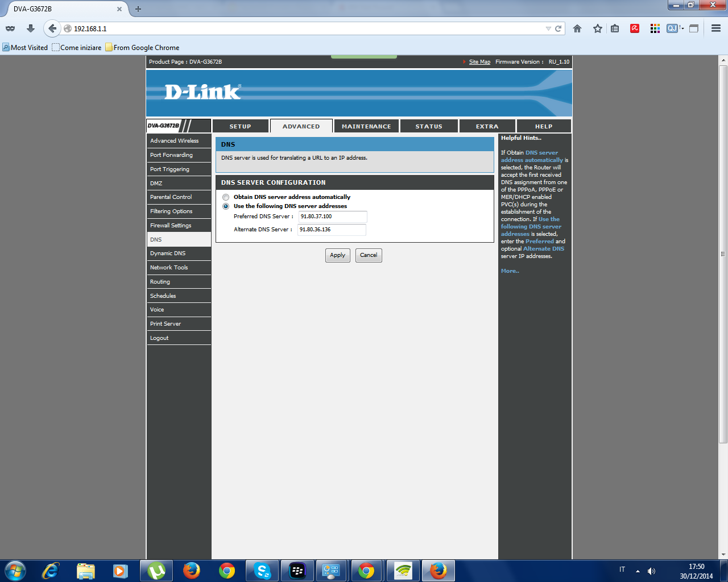728x582 pixels.
Task: Switch to the SETUP tab
Action: (241, 126)
